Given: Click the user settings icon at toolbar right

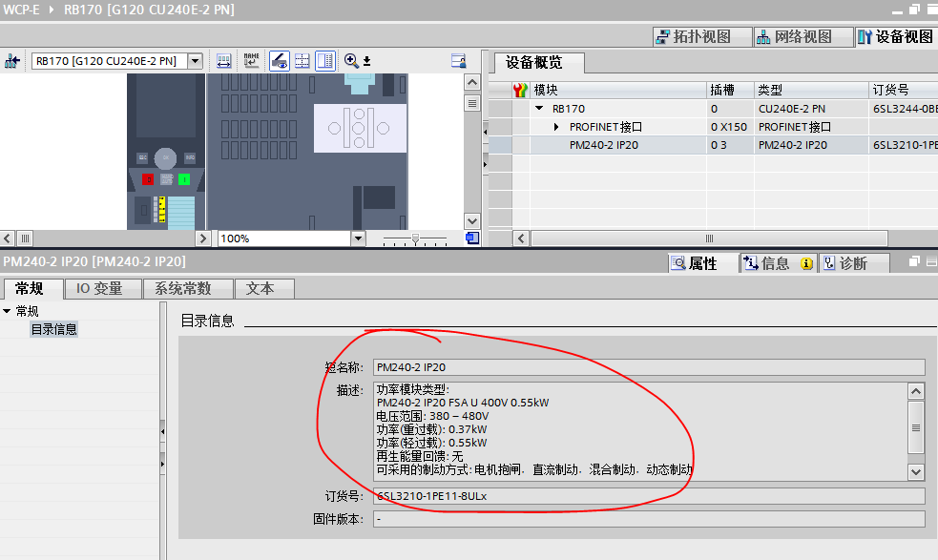Looking at the screenshot, I should 458,61.
